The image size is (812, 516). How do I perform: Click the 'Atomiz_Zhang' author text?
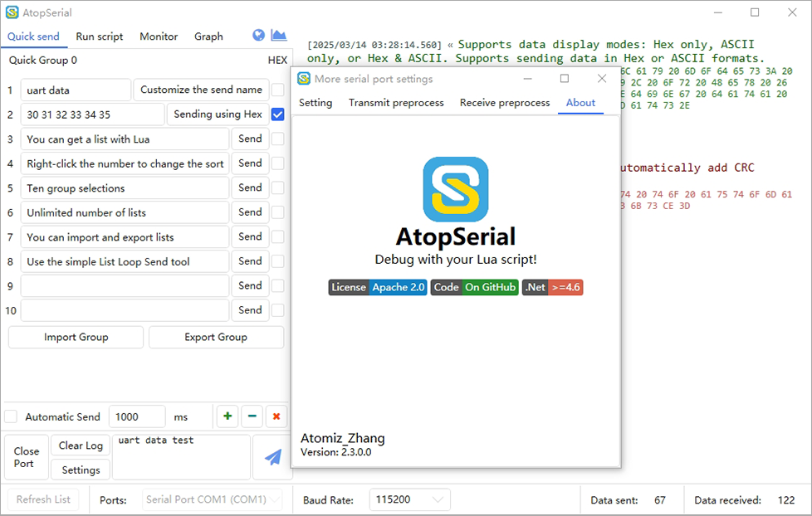click(x=342, y=438)
